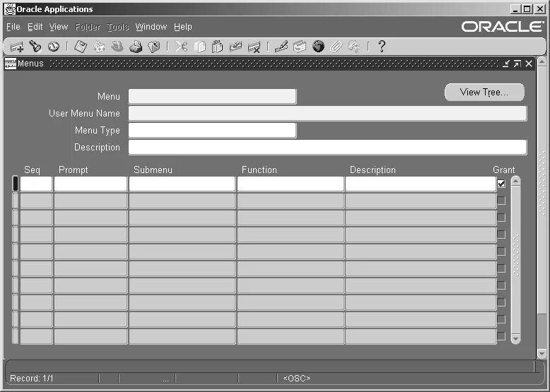Open the Edit menu

tap(35, 27)
